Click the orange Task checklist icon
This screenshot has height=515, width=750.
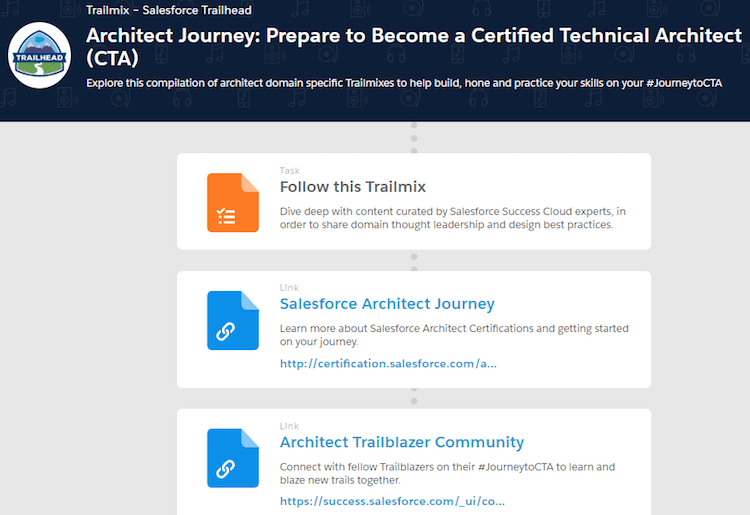[x=232, y=202]
